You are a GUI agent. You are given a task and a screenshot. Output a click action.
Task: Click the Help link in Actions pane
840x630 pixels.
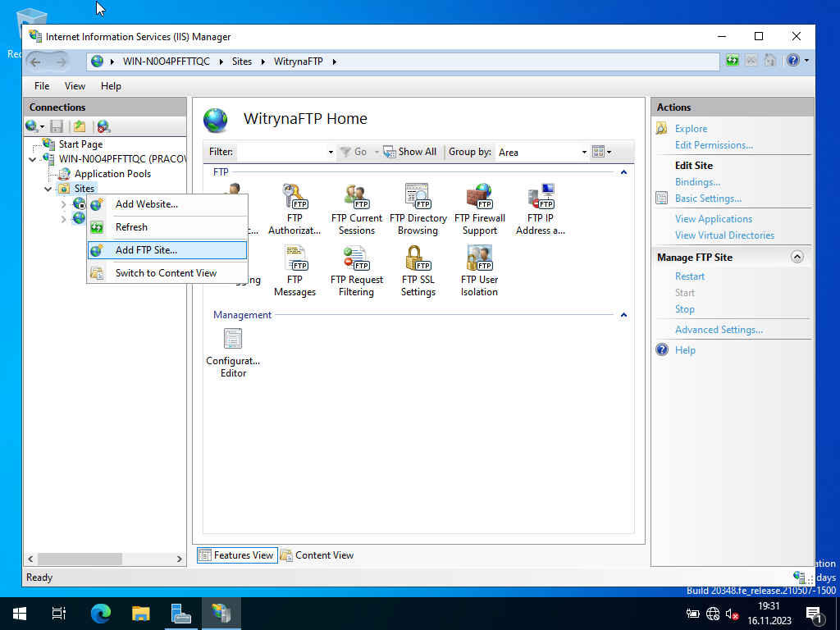[685, 350]
